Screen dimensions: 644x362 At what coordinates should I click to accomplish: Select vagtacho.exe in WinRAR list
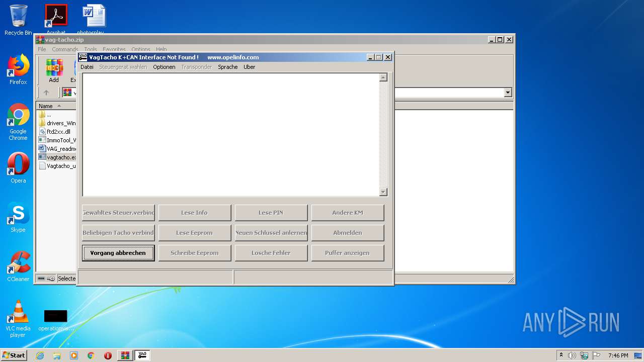click(57, 157)
